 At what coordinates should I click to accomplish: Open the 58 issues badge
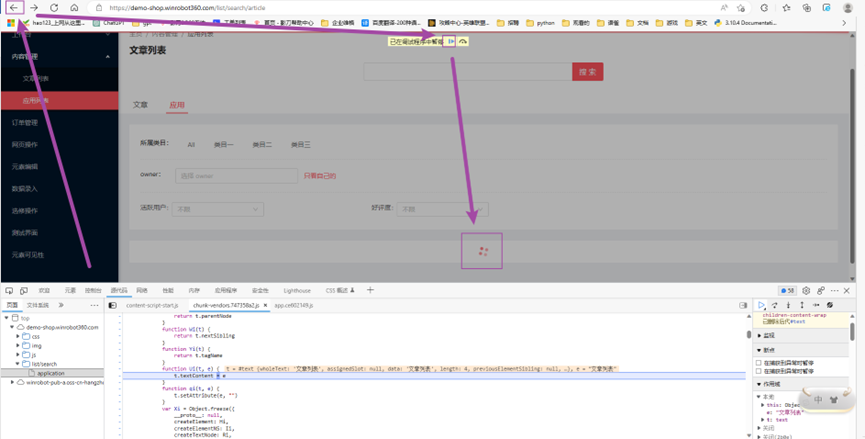[x=787, y=291]
